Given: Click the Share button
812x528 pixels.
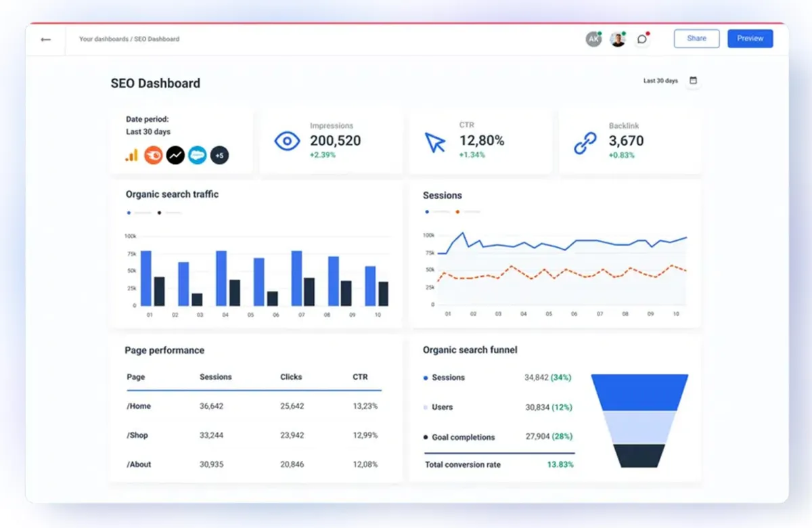Looking at the screenshot, I should point(696,39).
